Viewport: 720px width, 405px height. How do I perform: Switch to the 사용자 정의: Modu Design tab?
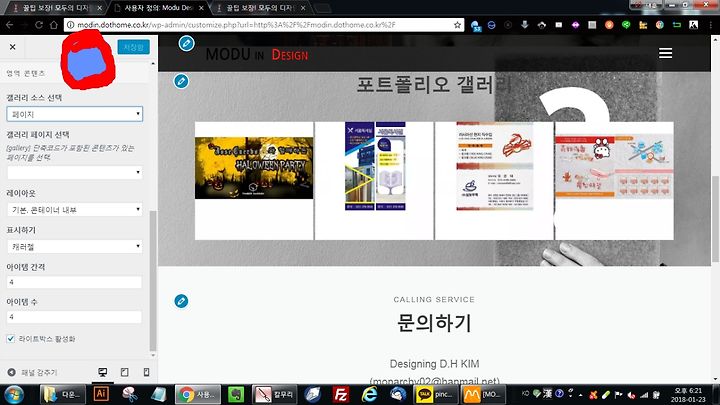point(158,8)
